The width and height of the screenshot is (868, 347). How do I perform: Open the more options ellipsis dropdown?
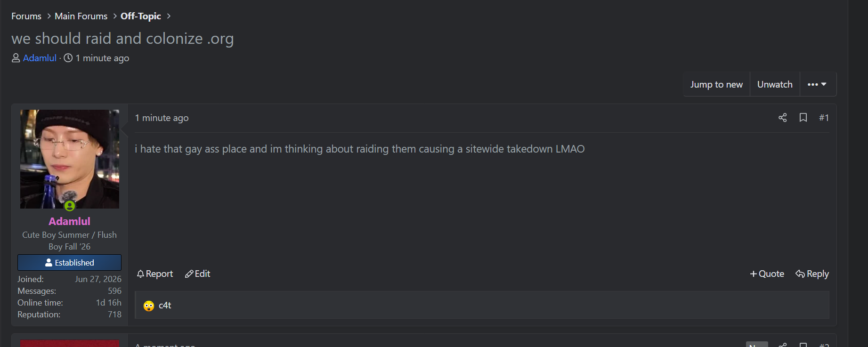pyautogui.click(x=818, y=84)
